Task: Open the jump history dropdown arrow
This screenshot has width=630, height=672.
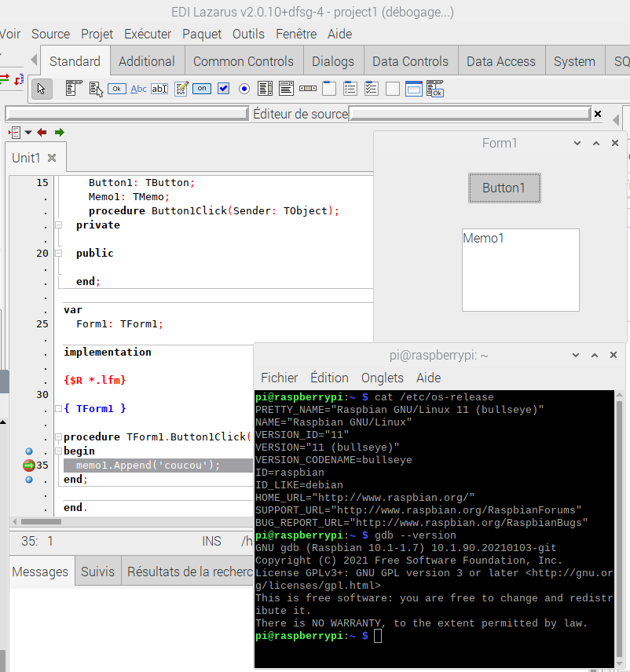Action: point(28,133)
